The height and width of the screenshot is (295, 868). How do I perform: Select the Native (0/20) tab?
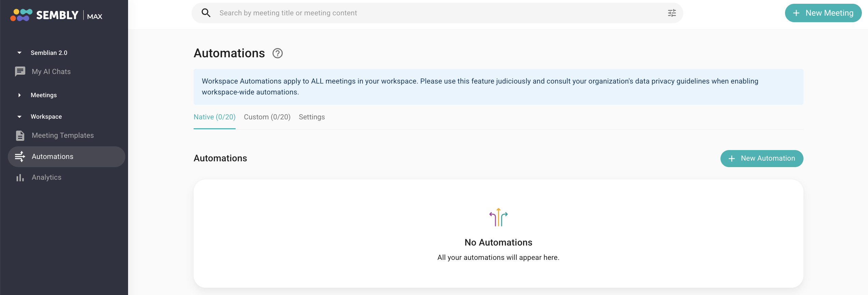click(x=214, y=117)
